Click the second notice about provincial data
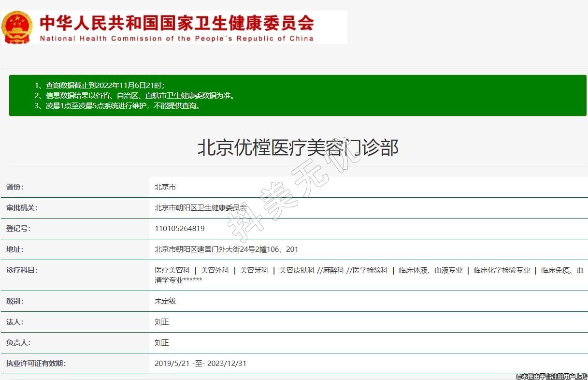Screen dimensions: 588x380 (134, 96)
